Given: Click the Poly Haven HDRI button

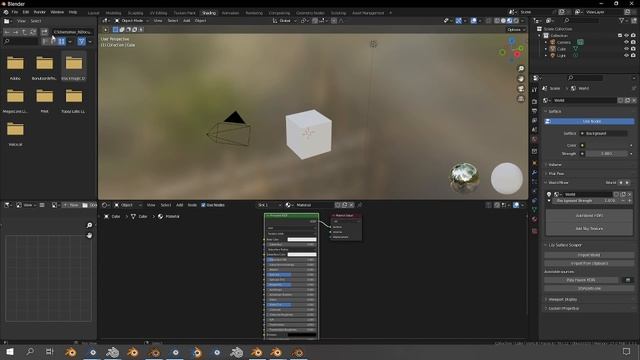Looking at the screenshot, I should coord(581,280).
